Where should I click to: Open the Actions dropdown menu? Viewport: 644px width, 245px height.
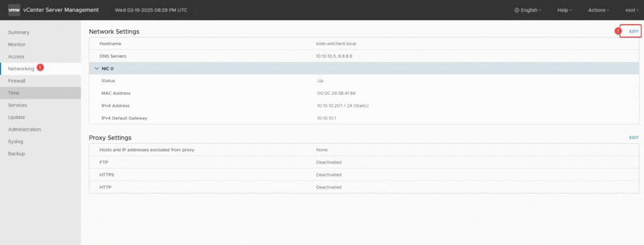tap(599, 10)
